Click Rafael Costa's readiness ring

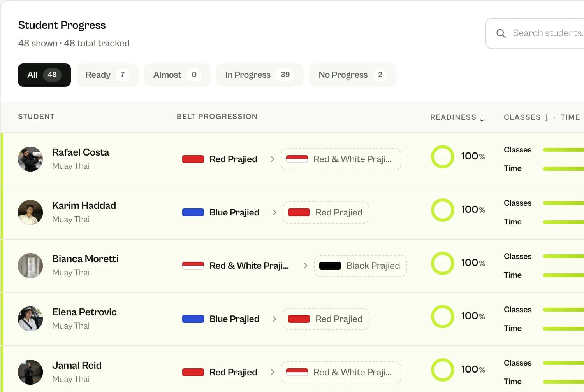pos(443,157)
